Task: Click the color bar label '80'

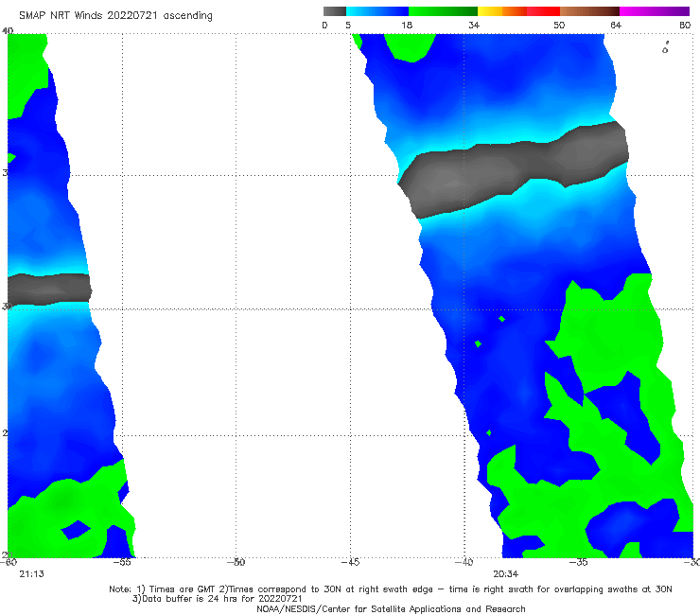Action: coord(685,26)
